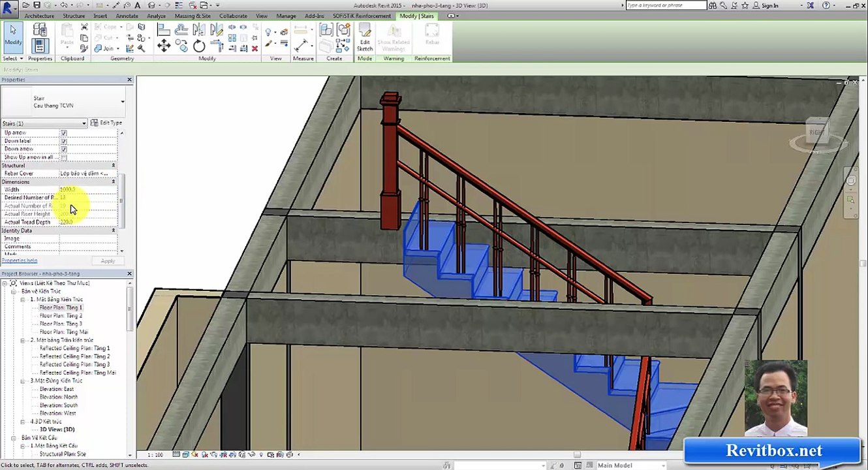Image resolution: width=868 pixels, height=470 pixels.
Task: Open the Stair type selector dropdown
Action: tap(122, 102)
